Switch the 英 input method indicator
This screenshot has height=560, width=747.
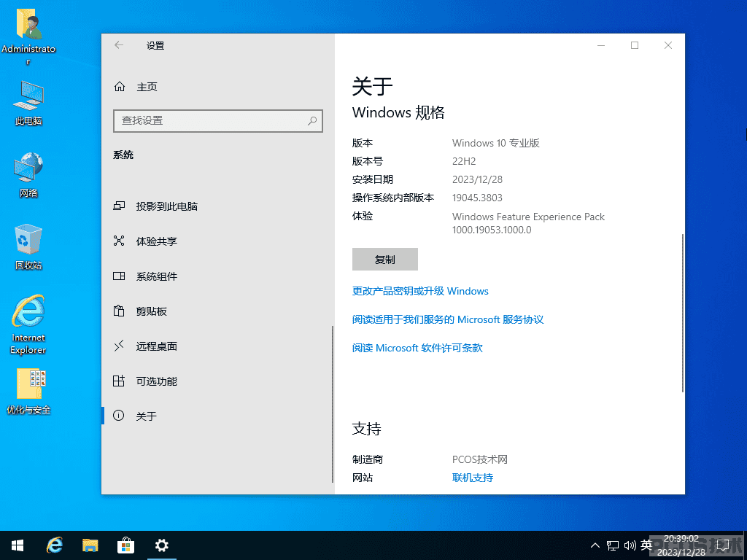point(646,545)
